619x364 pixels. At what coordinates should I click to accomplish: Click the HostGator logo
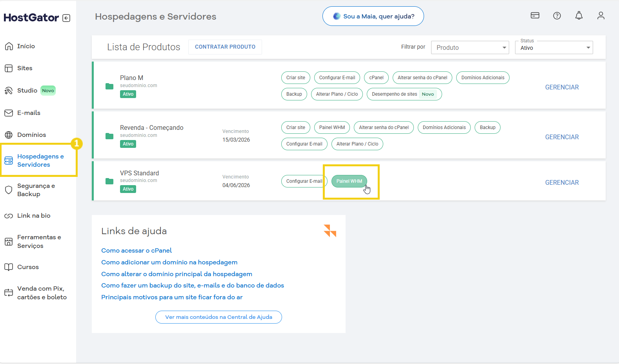click(31, 18)
